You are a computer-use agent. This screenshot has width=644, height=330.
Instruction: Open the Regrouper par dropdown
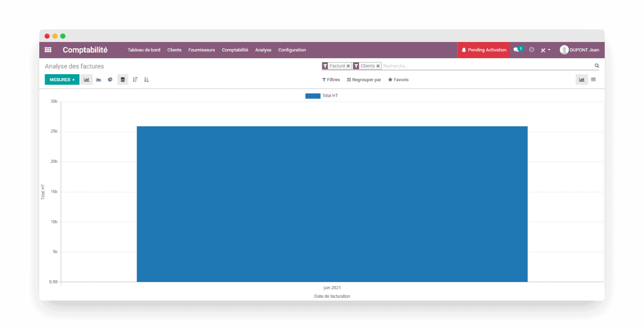coord(364,80)
